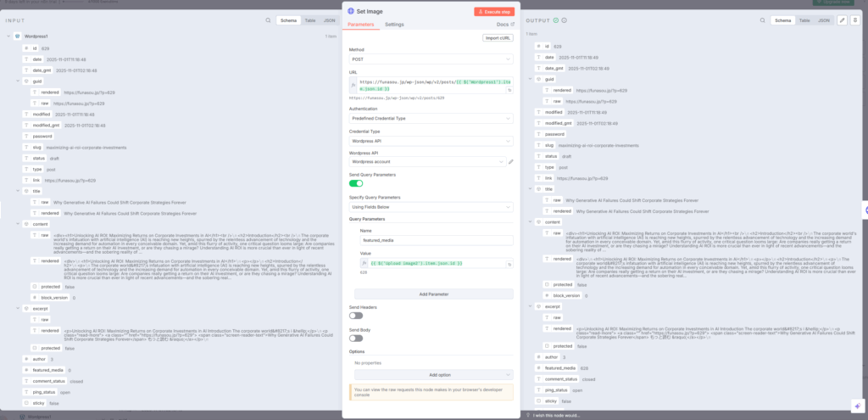Click the pencil icon next to Wordpress account
This screenshot has width=868, height=420.
pyautogui.click(x=510, y=161)
